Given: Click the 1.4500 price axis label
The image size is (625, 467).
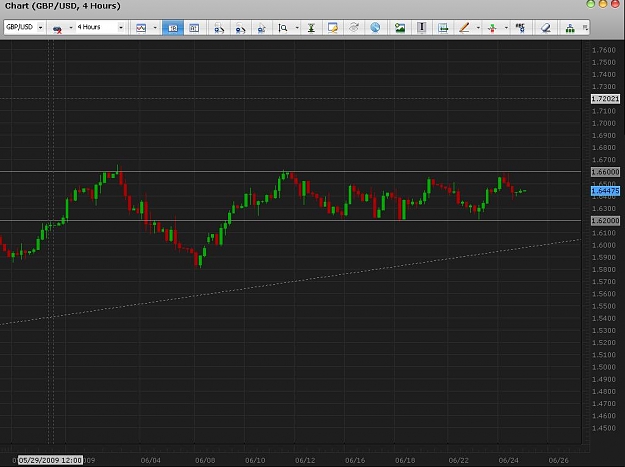Looking at the screenshot, I should pos(604,428).
